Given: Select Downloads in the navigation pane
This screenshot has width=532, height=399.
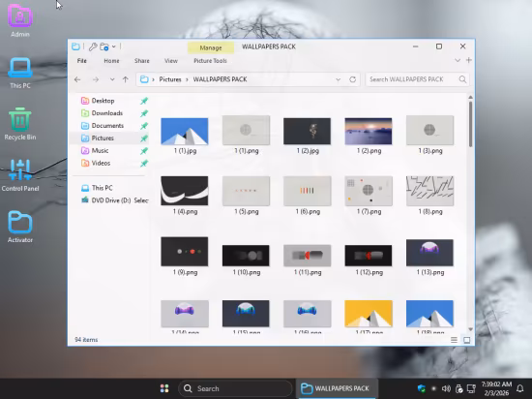Looking at the screenshot, I should 106,113.
